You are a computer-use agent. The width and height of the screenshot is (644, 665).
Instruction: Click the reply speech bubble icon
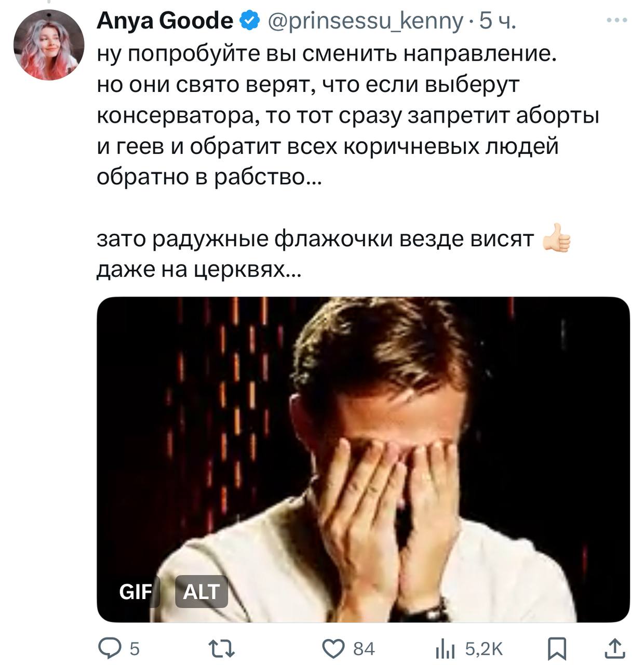coord(110,648)
